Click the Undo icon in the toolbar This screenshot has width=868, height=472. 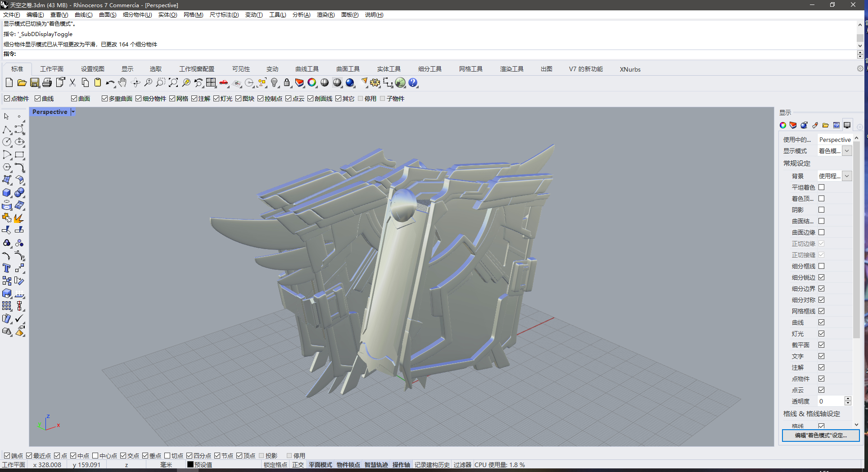point(109,83)
